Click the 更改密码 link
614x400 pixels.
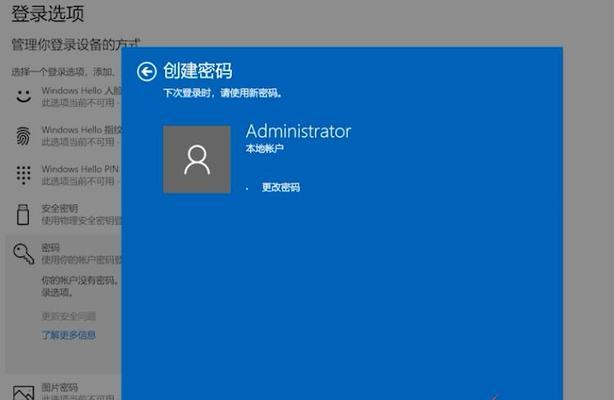coord(281,187)
